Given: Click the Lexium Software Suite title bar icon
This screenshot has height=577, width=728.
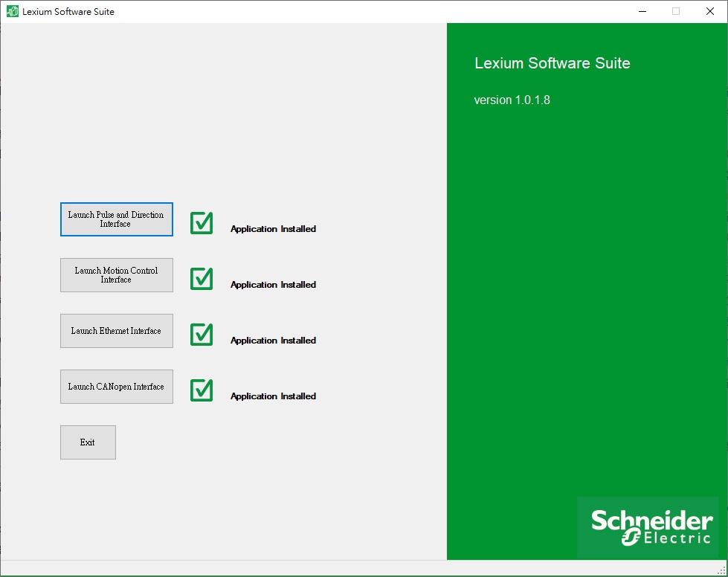Looking at the screenshot, I should tap(10, 11).
